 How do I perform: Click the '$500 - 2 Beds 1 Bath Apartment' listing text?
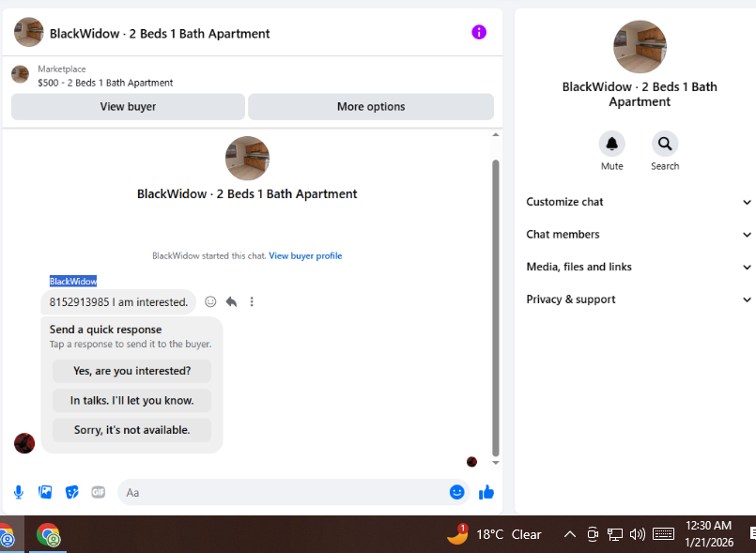(x=105, y=83)
